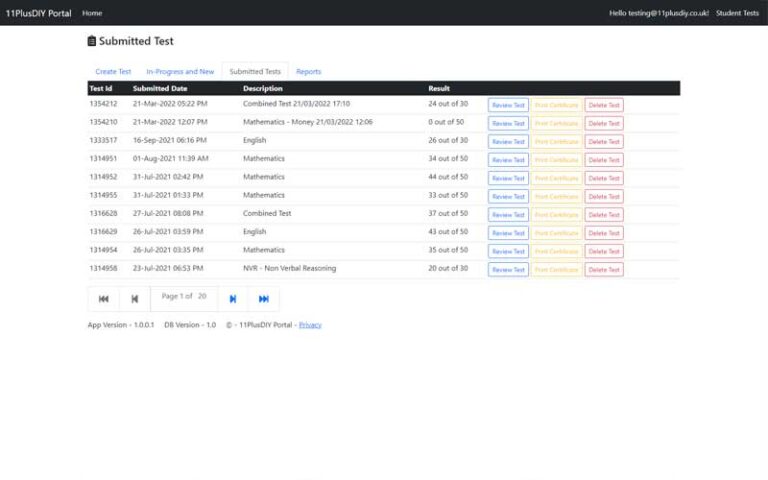Review Test for test 1354212

tap(508, 105)
